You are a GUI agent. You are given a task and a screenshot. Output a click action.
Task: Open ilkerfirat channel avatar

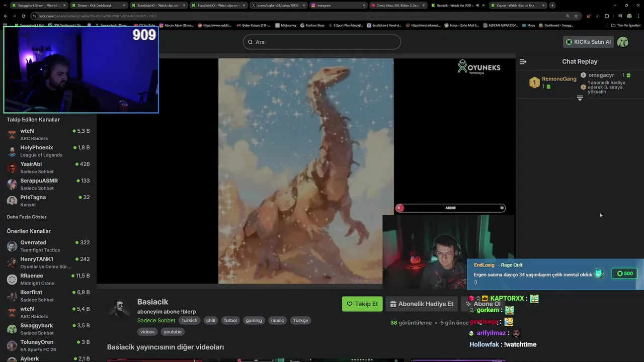pos(12,296)
